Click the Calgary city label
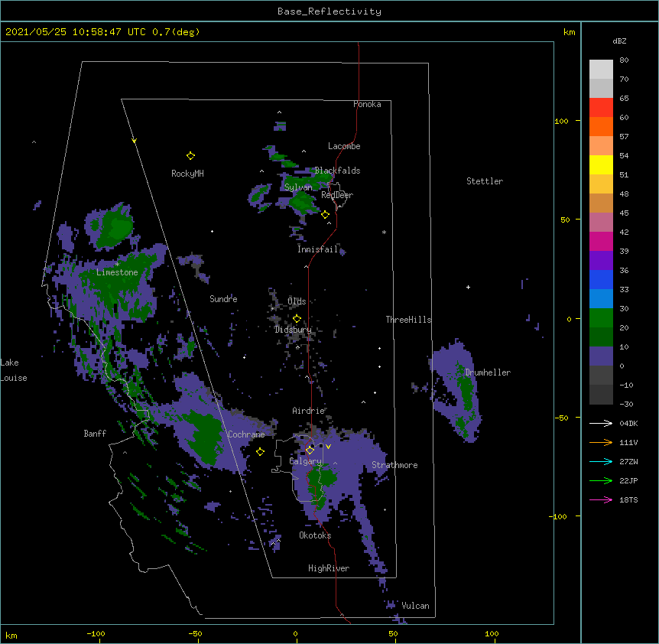659x644 pixels. pos(305,461)
